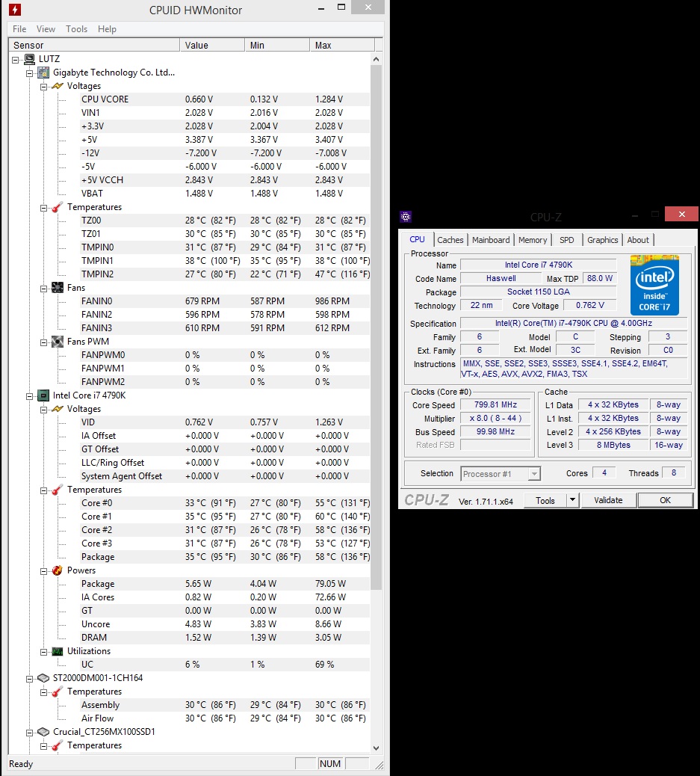Click the CPU Voltages lightning icon
The image size is (700, 776).
point(58,409)
